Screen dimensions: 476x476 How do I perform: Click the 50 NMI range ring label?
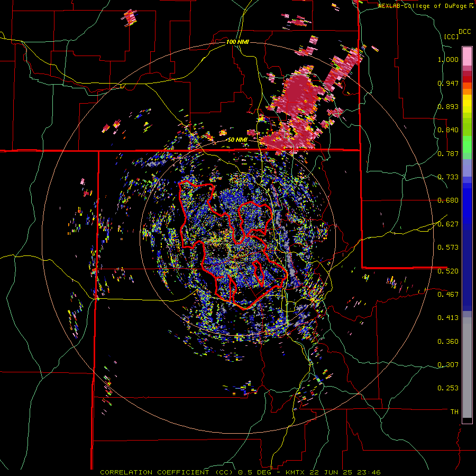[237, 140]
